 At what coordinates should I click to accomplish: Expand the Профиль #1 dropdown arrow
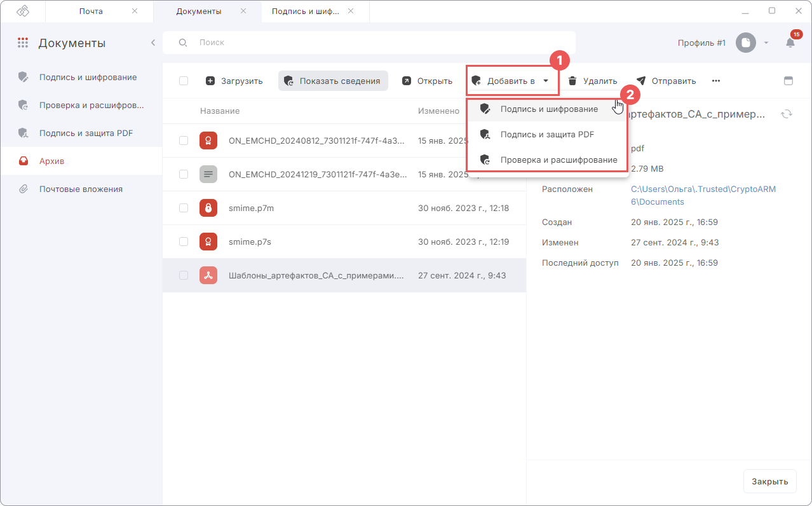tap(766, 43)
